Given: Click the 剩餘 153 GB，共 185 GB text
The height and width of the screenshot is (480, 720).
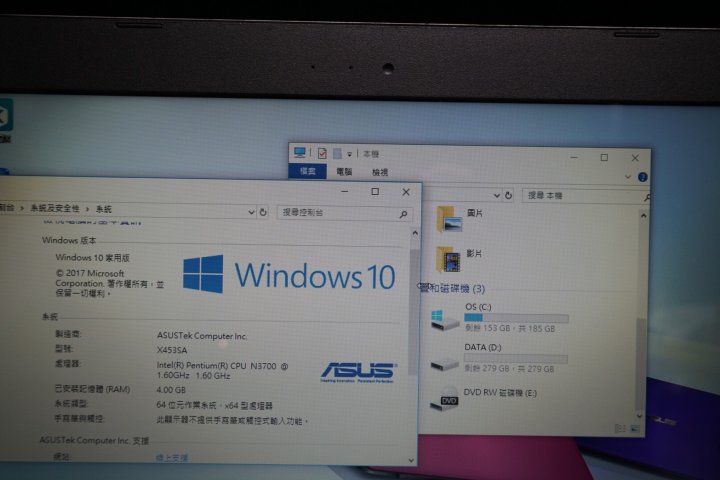Looking at the screenshot, I should tap(510, 328).
